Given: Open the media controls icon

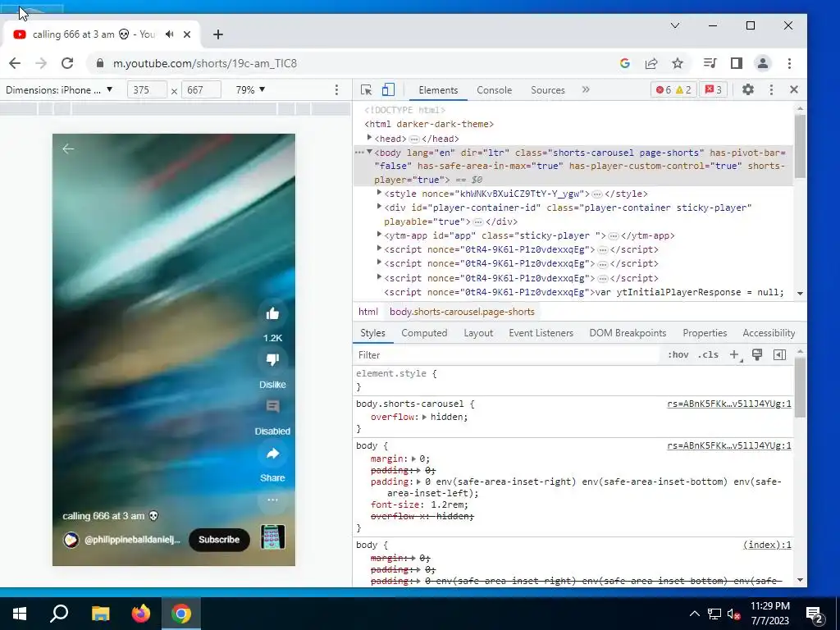Looking at the screenshot, I should pyautogui.click(x=710, y=63).
